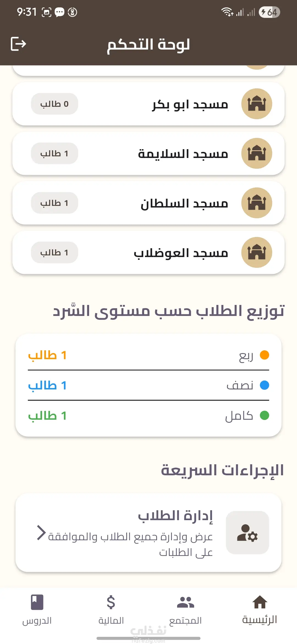Image resolution: width=297 pixels, height=644 pixels.
Task: Tap the community people icon
Action: click(186, 602)
